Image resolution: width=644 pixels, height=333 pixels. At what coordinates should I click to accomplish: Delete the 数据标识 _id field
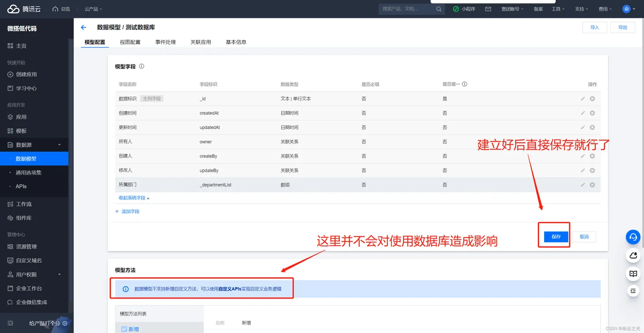592,99
